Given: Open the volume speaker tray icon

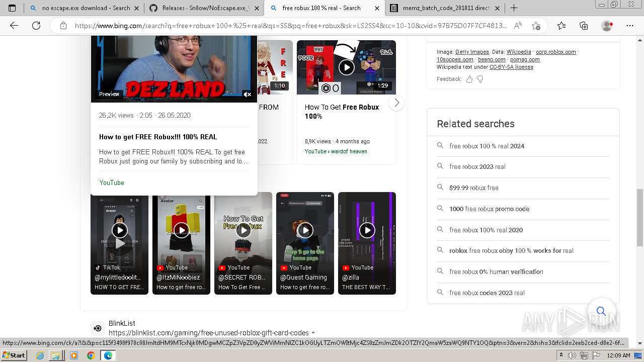Looking at the screenshot, I should point(571,355).
